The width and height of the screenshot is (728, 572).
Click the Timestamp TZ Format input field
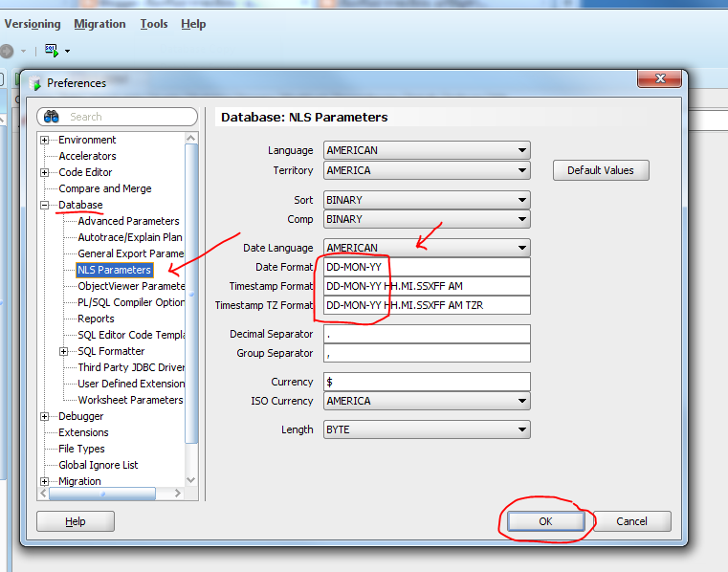coord(427,305)
